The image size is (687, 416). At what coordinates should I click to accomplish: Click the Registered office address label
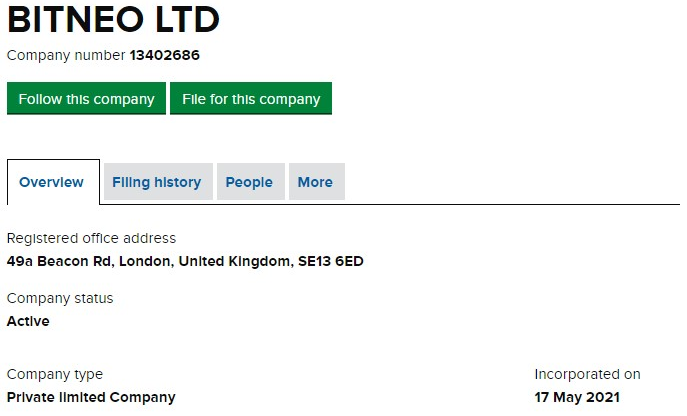pos(91,238)
